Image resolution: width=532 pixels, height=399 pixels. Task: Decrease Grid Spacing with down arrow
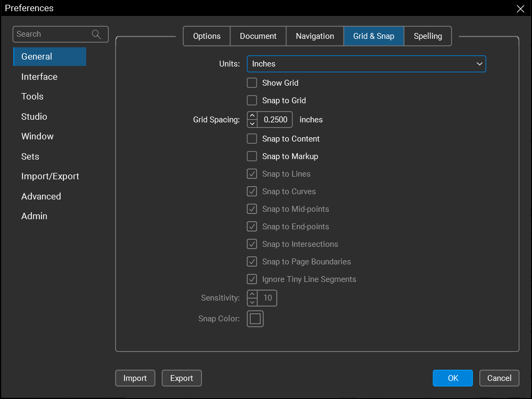tap(252, 123)
